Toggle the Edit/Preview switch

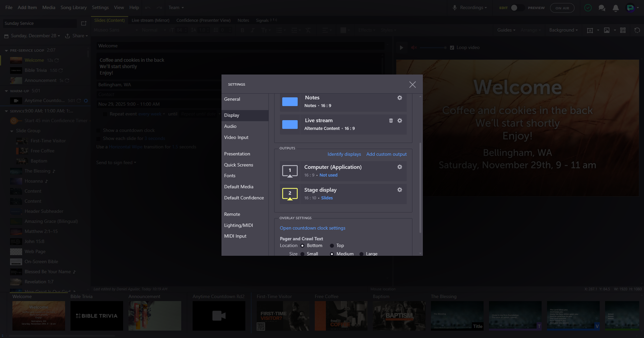pyautogui.click(x=517, y=8)
